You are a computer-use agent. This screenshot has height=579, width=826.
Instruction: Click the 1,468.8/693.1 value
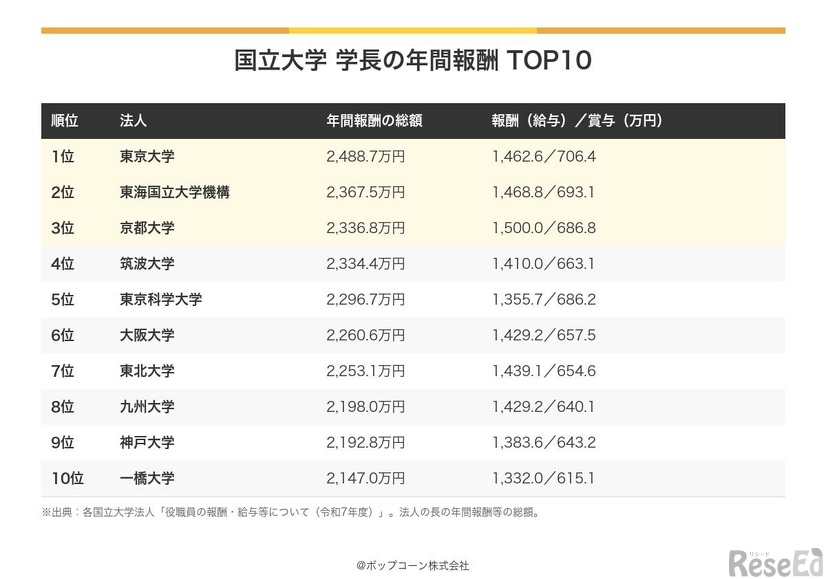[x=543, y=192]
